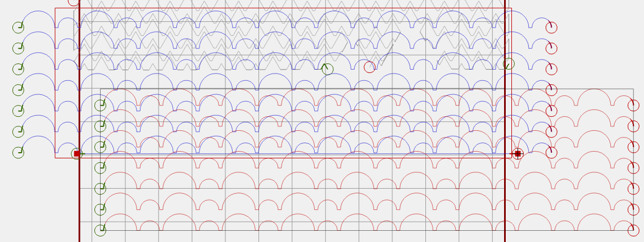This screenshot has height=242, width=644.
Task: Click bottom green start marker of red pattern
Action: 100,230
